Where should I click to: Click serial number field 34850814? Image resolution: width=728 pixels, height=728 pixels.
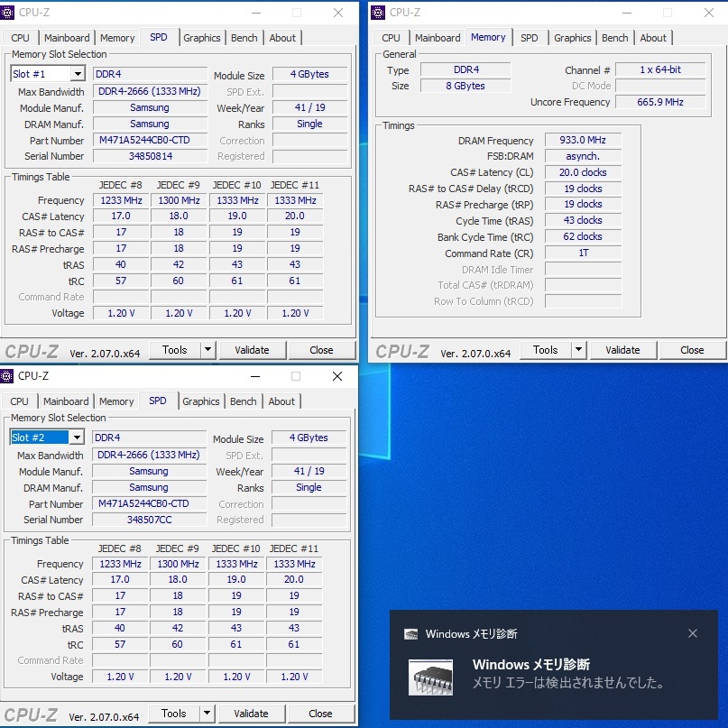150,156
